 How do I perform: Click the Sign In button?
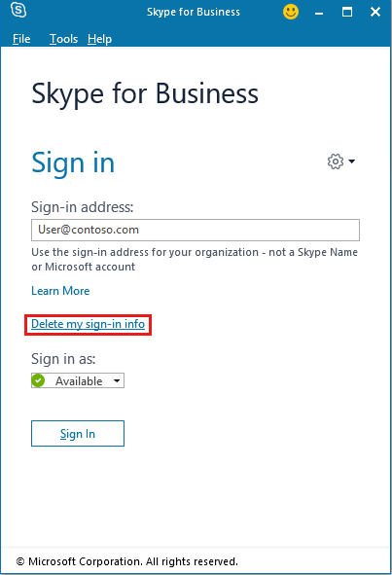click(x=78, y=434)
